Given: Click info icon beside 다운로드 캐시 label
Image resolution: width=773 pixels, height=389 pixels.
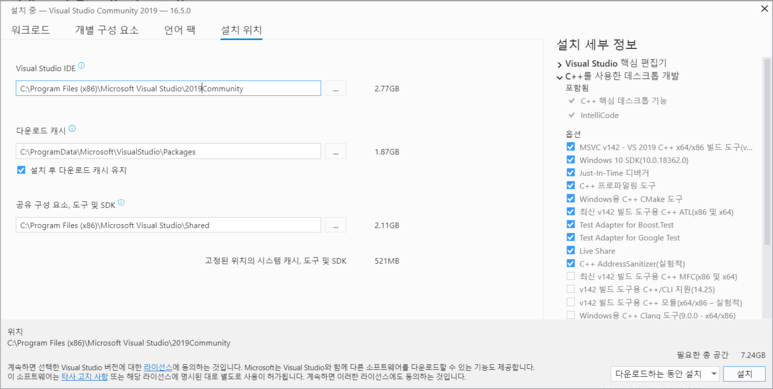Looking at the screenshot, I should pos(72,129).
